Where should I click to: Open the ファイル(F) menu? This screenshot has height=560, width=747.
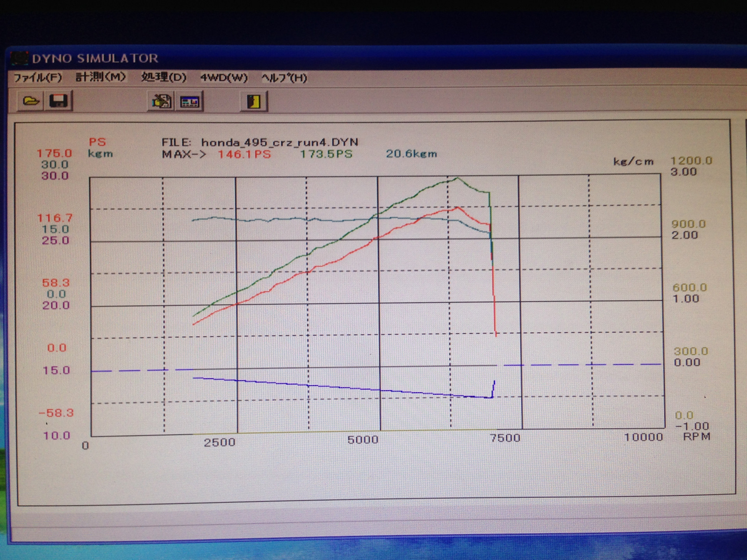(x=38, y=77)
